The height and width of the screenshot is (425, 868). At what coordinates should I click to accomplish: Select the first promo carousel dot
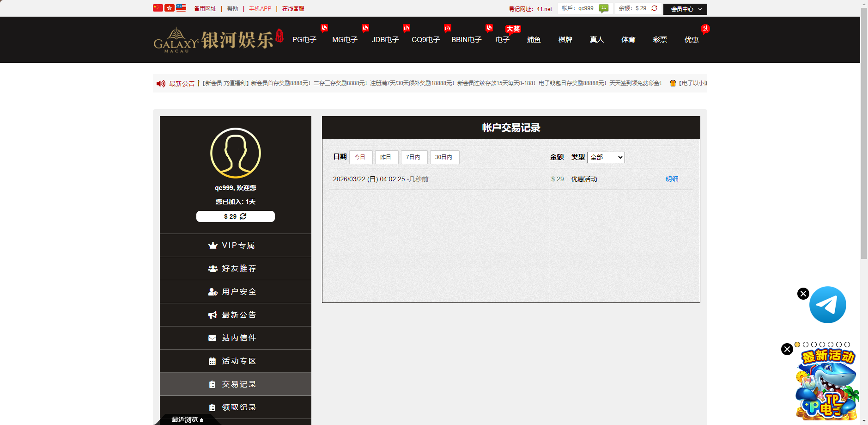pyautogui.click(x=797, y=345)
